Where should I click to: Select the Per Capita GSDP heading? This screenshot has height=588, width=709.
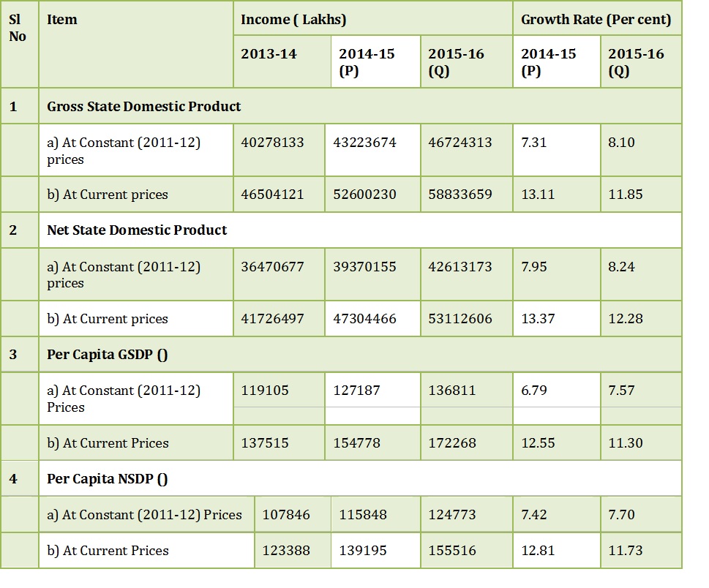click(x=107, y=355)
